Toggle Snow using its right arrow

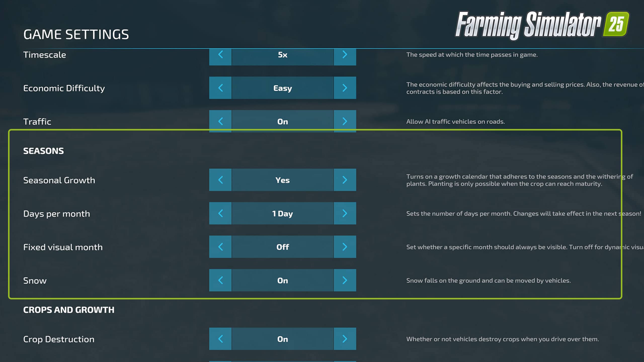[x=345, y=280]
